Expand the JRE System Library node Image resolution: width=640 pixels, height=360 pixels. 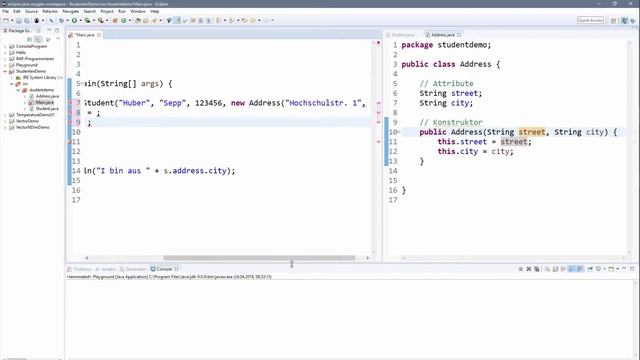click(12, 78)
